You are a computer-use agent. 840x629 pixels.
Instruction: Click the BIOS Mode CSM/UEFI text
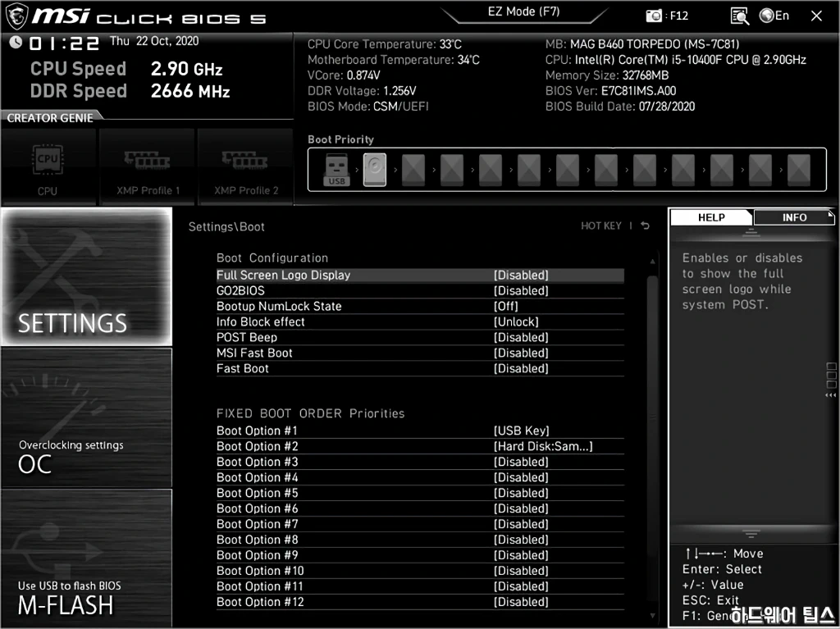coord(368,107)
